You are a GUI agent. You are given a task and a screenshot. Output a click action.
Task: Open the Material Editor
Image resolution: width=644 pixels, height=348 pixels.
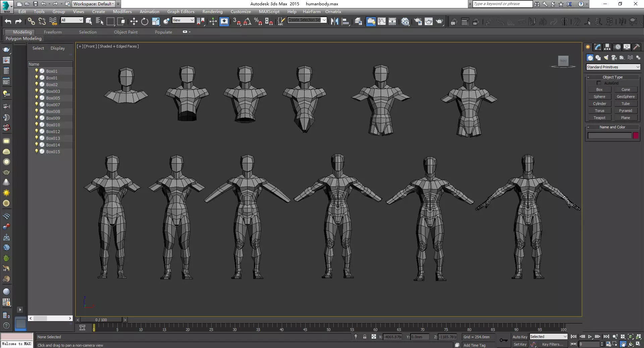tap(405, 21)
